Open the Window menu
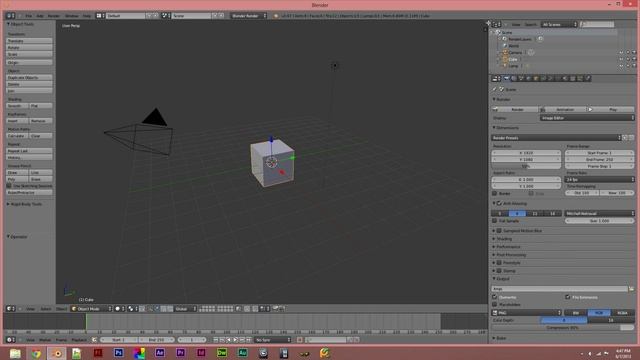Screen dimensions: 640x360 tap(72, 16)
